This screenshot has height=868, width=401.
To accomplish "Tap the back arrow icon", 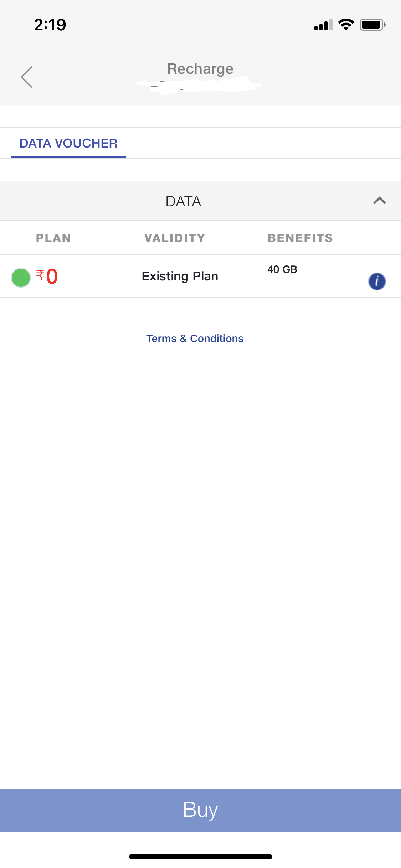I will click(27, 77).
